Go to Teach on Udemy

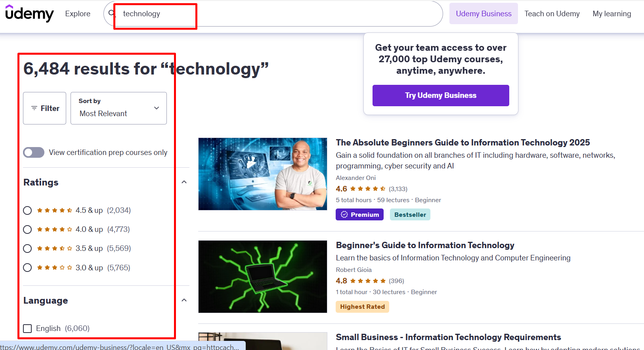pyautogui.click(x=552, y=13)
